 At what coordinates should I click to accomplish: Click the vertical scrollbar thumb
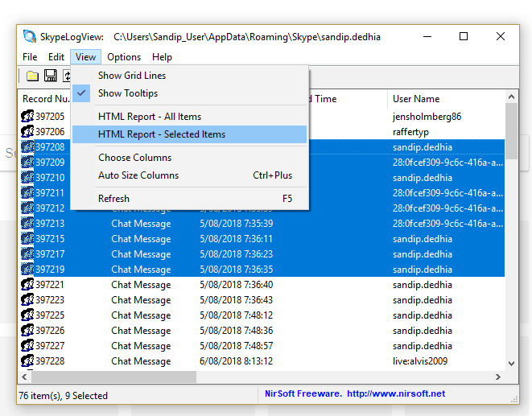pyautogui.click(x=511, y=131)
